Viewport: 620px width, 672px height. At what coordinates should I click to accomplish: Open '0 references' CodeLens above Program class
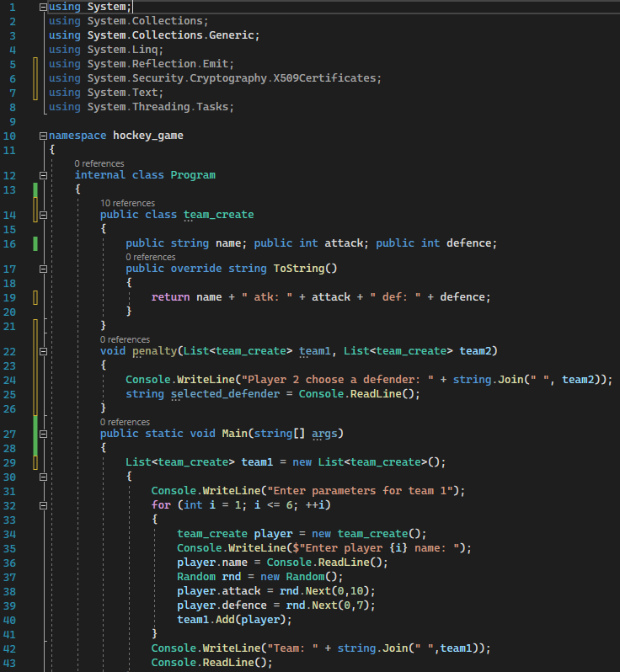tap(99, 163)
